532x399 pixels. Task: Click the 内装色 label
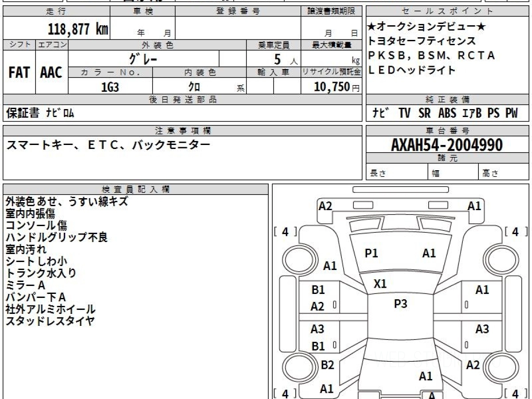pos(199,72)
